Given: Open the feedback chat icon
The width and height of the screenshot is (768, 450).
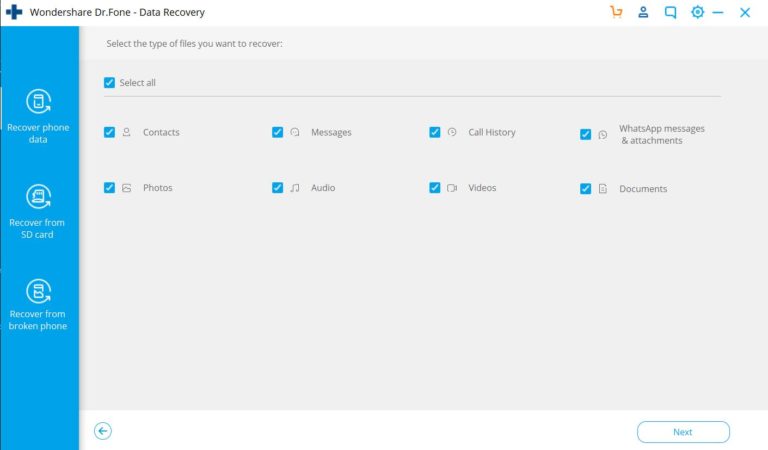Looking at the screenshot, I should point(670,12).
